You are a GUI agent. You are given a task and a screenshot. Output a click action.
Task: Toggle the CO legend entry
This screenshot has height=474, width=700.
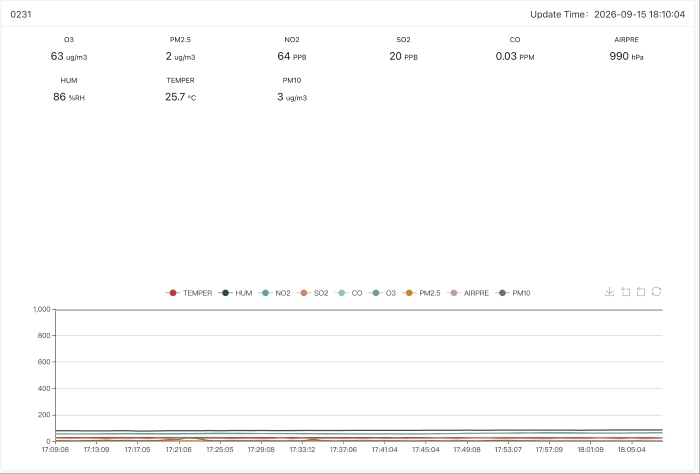(349, 293)
